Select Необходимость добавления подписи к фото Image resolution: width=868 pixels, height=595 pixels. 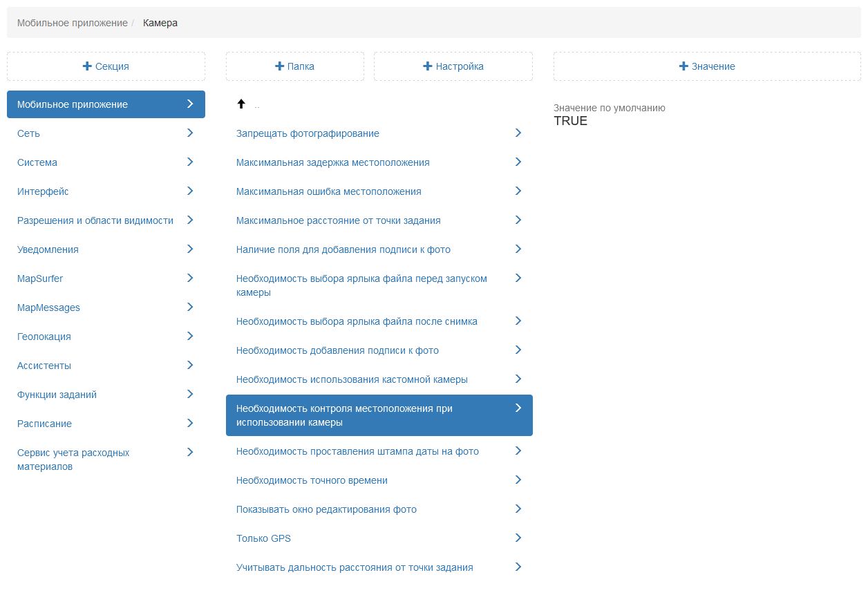[379, 350]
